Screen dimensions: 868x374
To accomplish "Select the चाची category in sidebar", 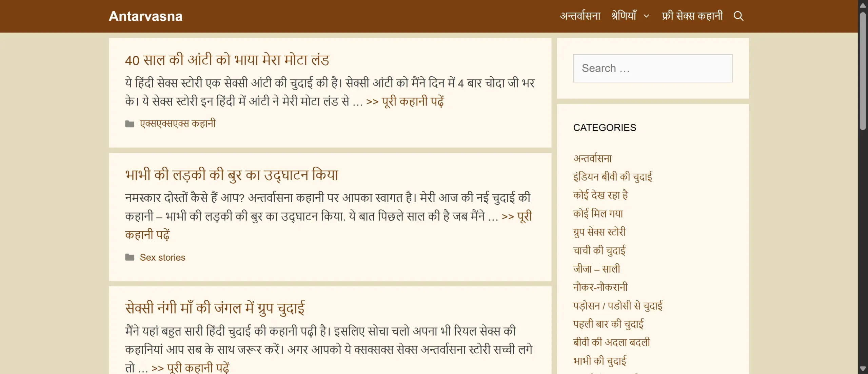I will point(599,250).
